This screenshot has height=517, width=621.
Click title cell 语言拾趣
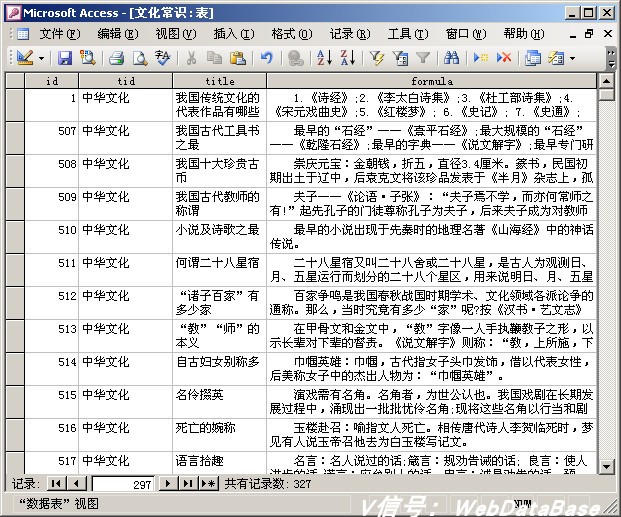(220, 463)
